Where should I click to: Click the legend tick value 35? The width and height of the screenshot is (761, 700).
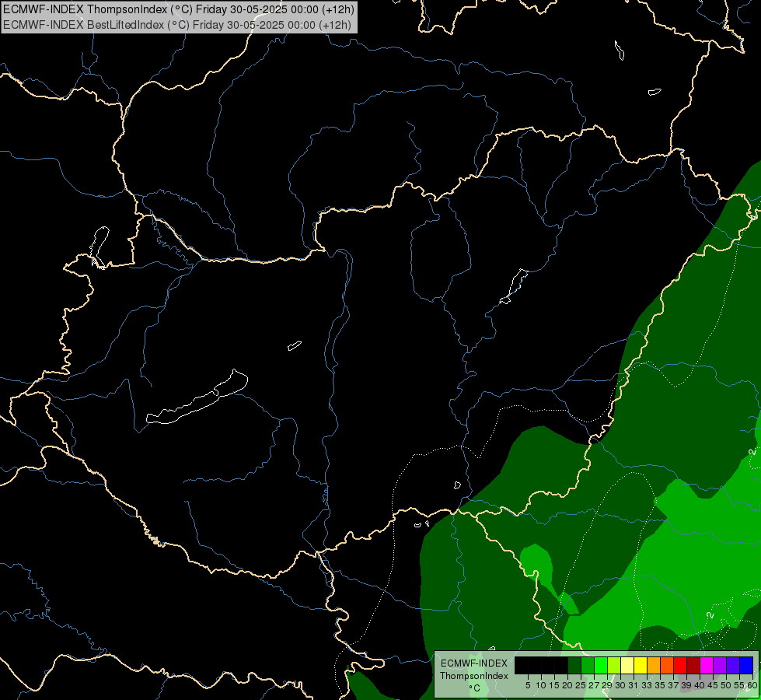point(660,685)
